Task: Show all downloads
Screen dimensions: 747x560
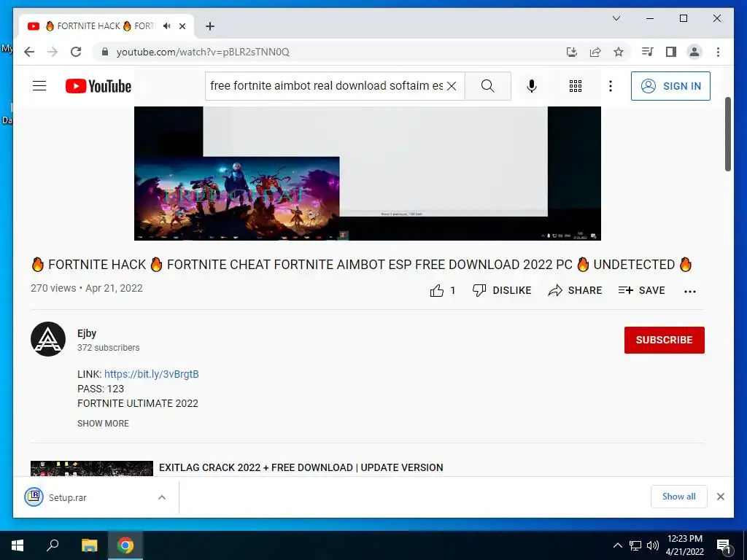Action: pyautogui.click(x=679, y=497)
